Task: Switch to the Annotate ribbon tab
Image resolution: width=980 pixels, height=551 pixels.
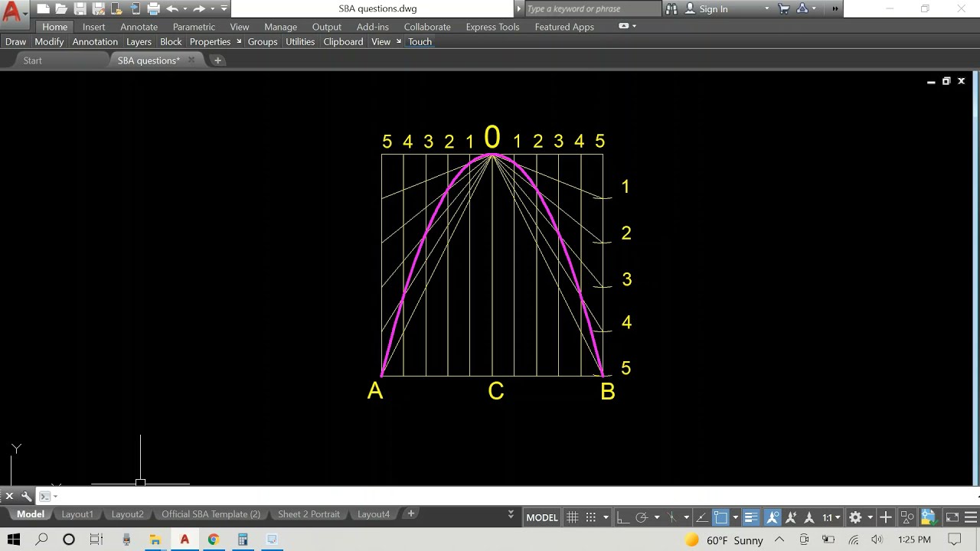Action: coord(139,27)
